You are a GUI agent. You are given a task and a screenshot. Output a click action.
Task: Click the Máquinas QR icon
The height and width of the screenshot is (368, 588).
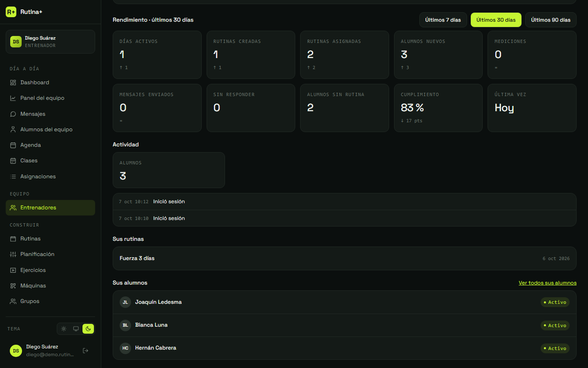pos(13,286)
